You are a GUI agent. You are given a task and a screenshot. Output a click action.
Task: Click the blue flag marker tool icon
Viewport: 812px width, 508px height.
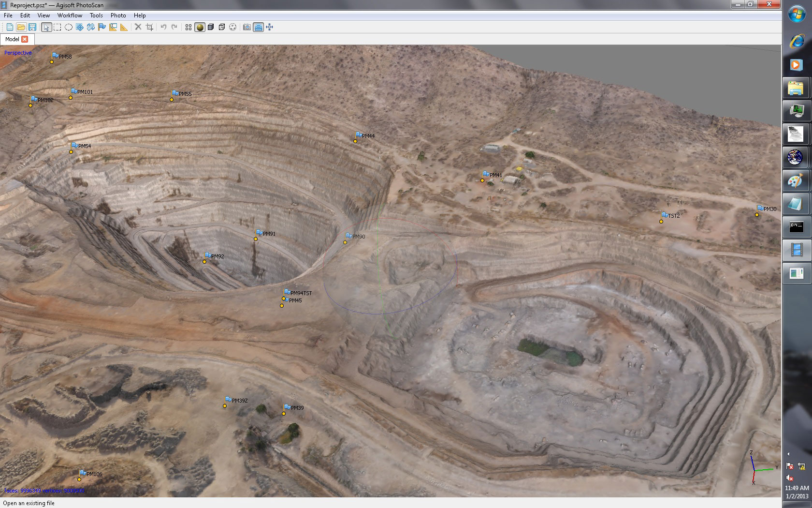pos(102,27)
